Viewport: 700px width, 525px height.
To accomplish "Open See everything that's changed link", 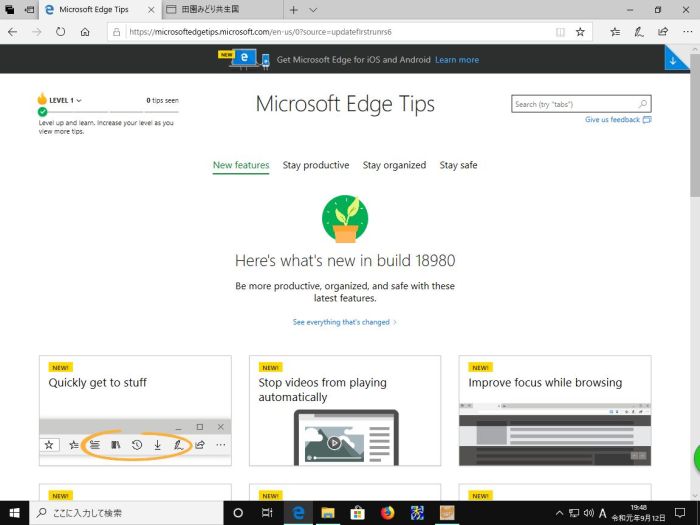I will point(344,322).
